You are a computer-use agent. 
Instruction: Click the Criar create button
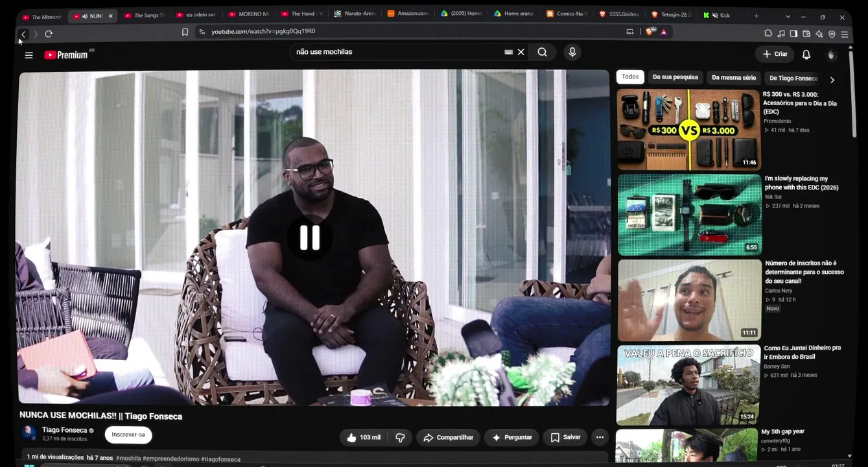(x=775, y=54)
